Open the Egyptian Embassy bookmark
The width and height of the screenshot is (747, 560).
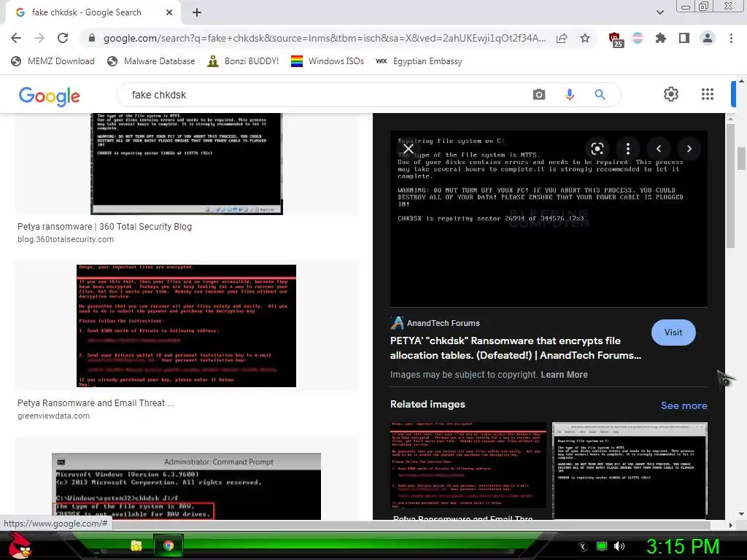point(419,61)
